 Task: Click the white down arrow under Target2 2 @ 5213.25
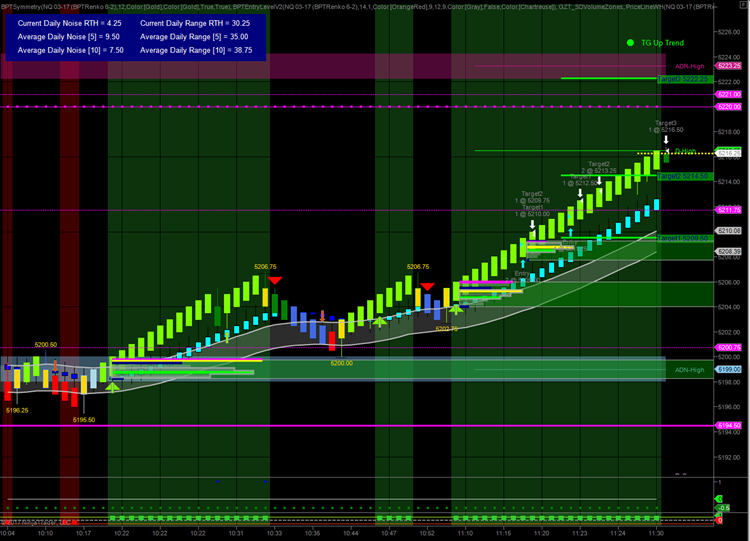coord(599,181)
